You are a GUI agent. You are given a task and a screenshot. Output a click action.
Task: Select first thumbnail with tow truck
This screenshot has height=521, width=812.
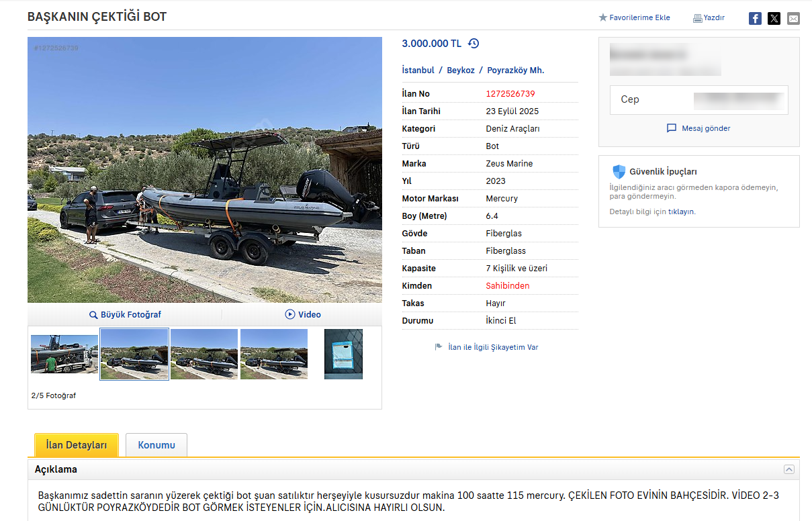(x=64, y=354)
